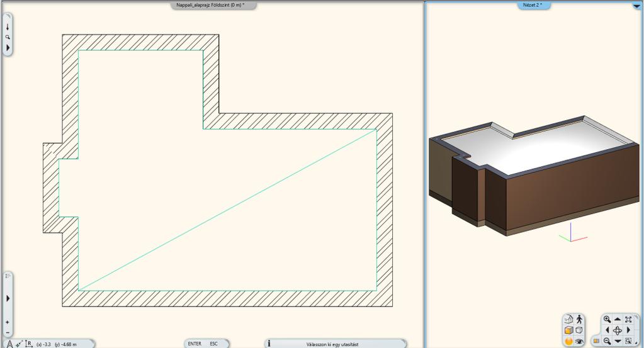Expand the lower-left toolbar with the right arrow
644x348 pixels.
[x=8, y=298]
